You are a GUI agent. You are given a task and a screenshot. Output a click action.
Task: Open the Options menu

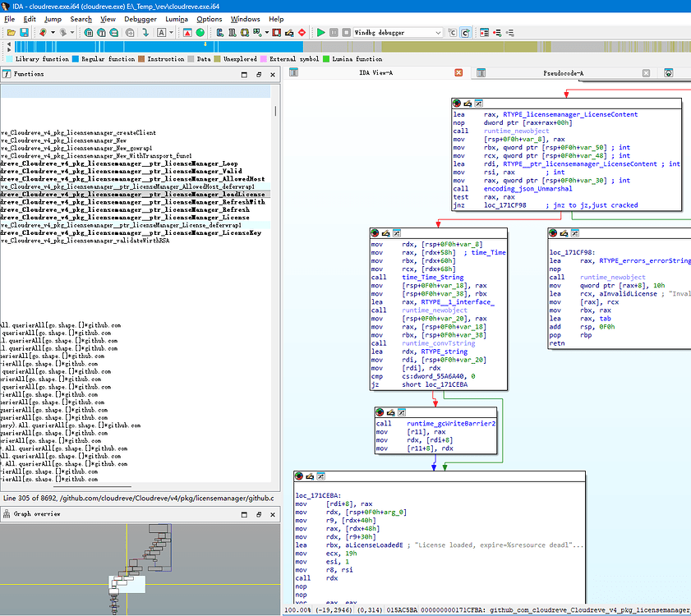(x=210, y=19)
